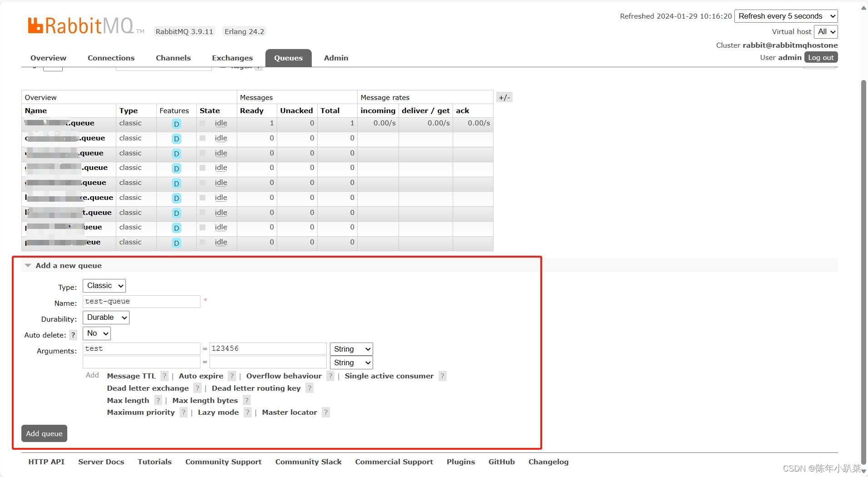
Task: Open the Type dropdown set to Classic
Action: 104,286
